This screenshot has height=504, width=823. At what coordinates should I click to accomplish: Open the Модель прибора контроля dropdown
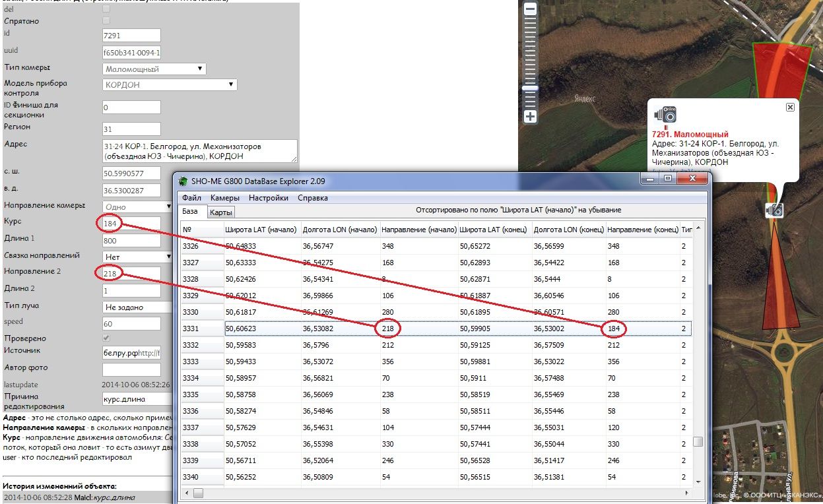click(x=170, y=84)
